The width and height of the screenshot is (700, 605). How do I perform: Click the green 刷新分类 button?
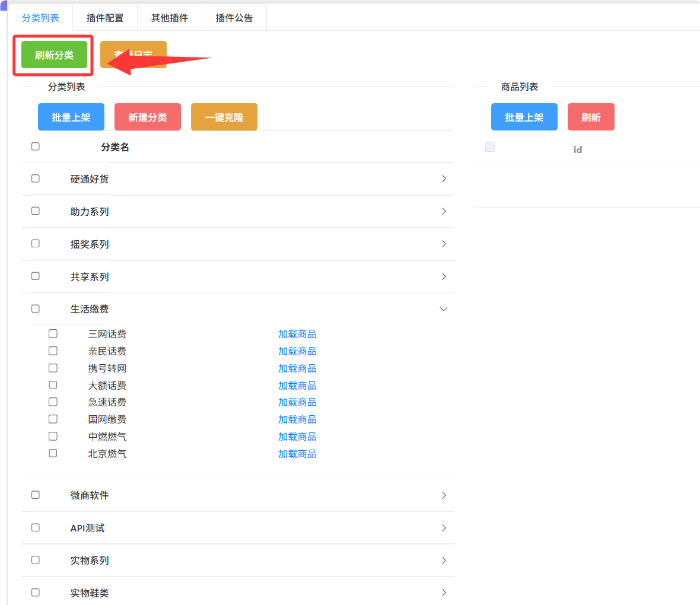[x=54, y=55]
